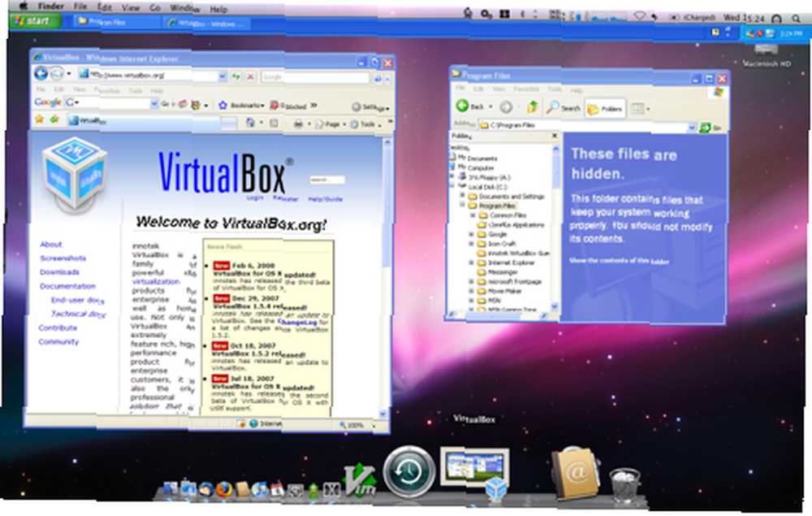Screen dimensions: 812x516
Task: Open the Screenshots link in the sidebar
Action: pyautogui.click(x=63, y=258)
